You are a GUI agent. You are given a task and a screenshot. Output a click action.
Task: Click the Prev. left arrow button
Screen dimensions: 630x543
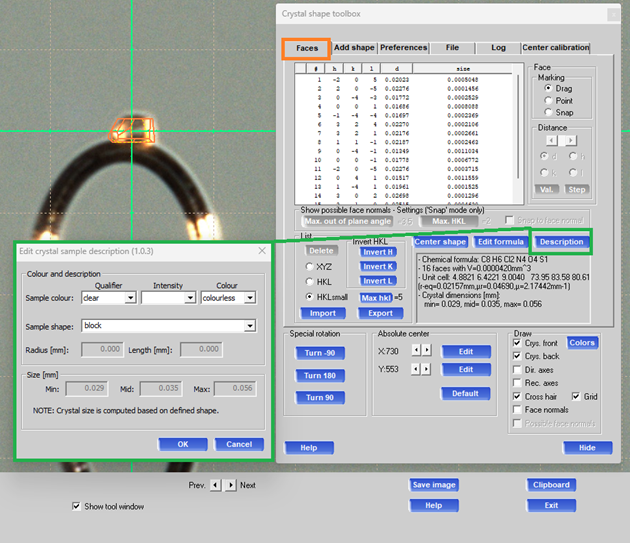point(215,485)
